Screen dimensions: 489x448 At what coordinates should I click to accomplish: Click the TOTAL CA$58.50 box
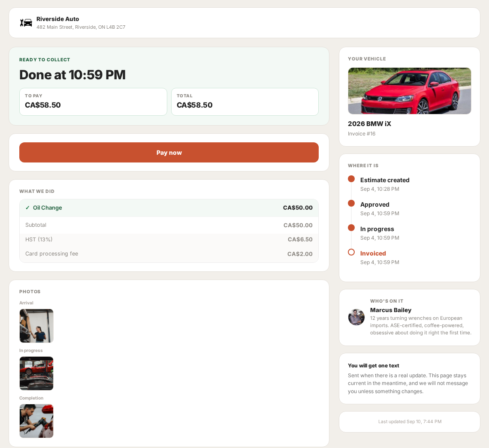click(245, 102)
